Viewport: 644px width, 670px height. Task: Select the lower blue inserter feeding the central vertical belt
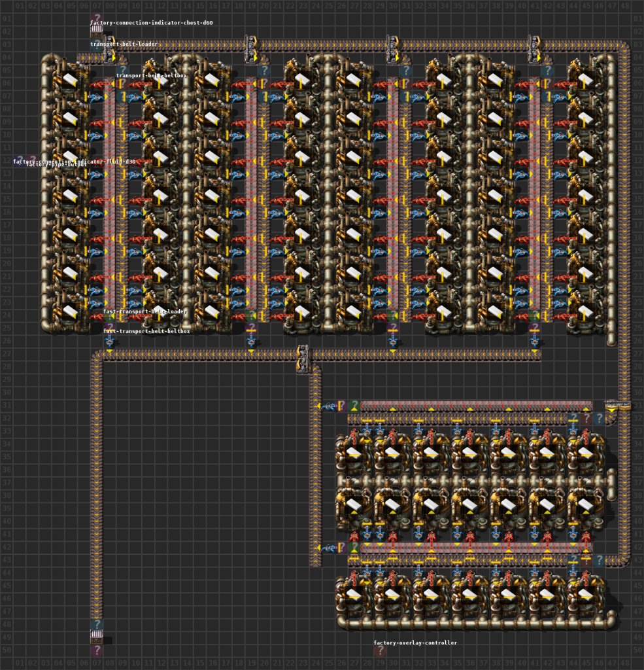tap(328, 548)
